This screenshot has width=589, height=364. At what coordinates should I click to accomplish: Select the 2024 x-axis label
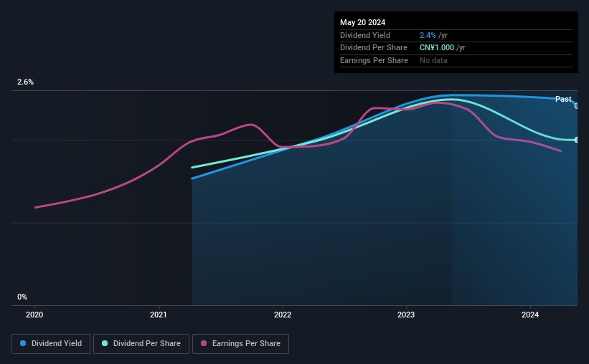pyautogui.click(x=530, y=315)
